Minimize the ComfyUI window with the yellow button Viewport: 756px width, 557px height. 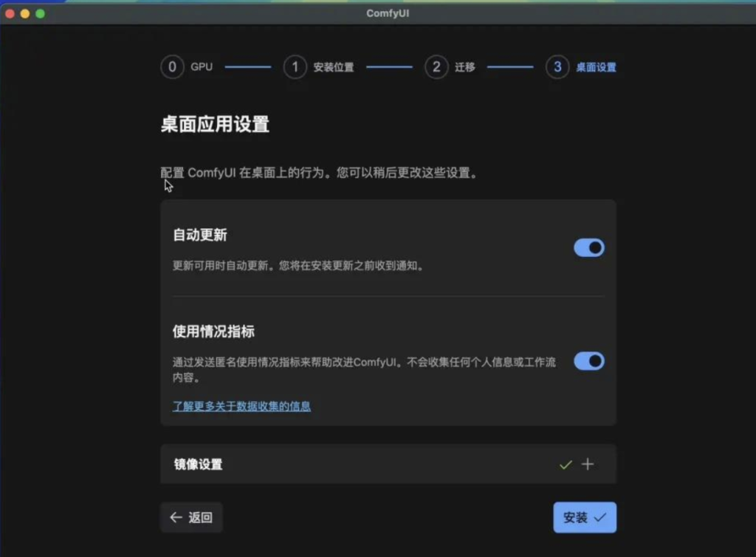(25, 14)
